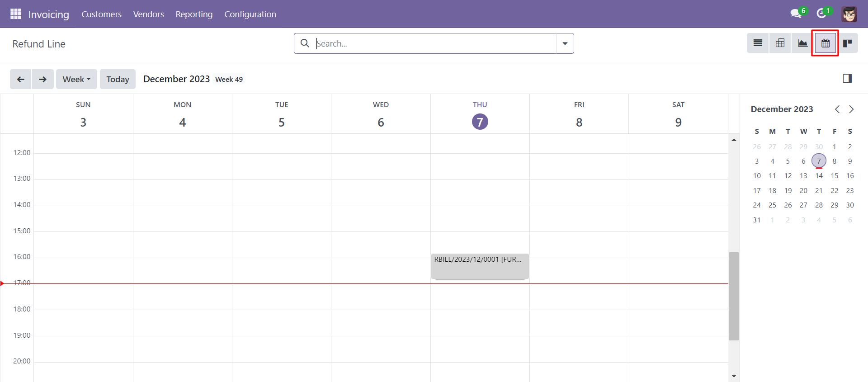Open the conversations messages icon
868x382 pixels.
point(796,14)
